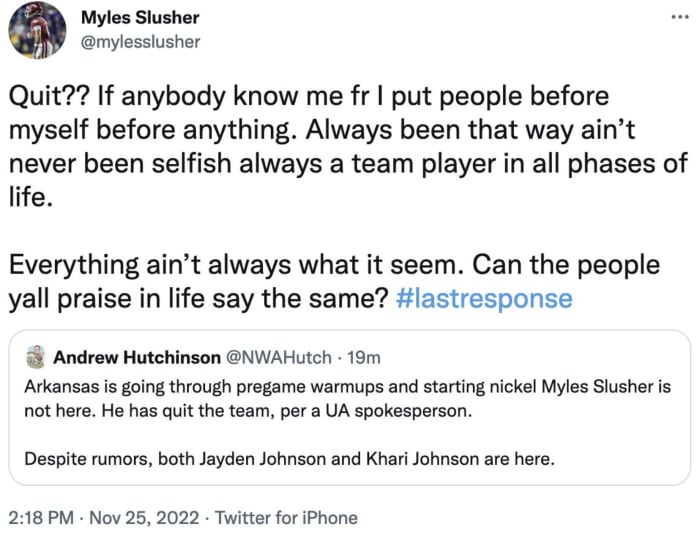700x535 pixels.
Task: Click the Andrew Hutchinson small avatar
Action: point(37,357)
